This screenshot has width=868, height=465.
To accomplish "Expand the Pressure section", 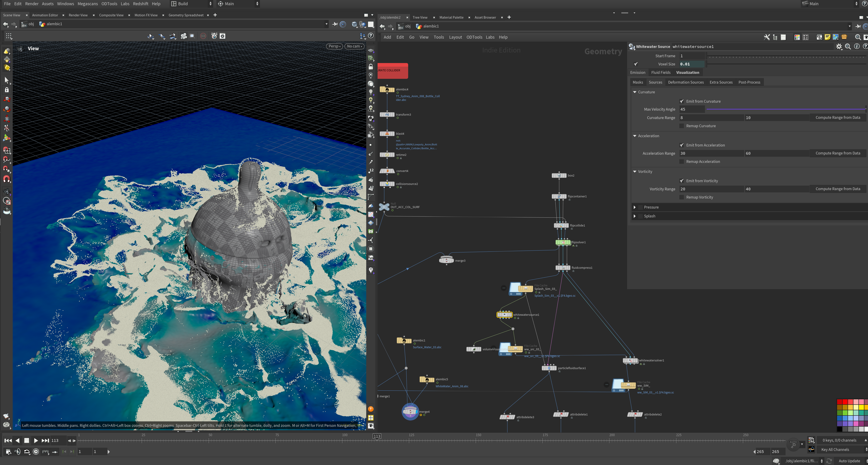I will (635, 207).
